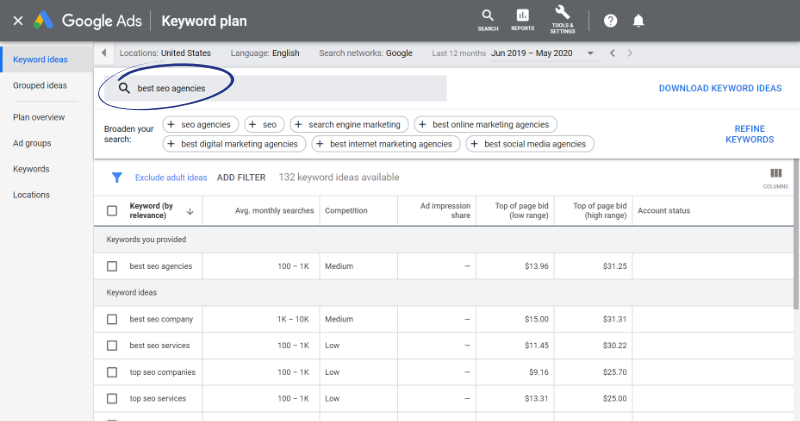Open the Reports icon
800x421 pixels.
point(522,19)
